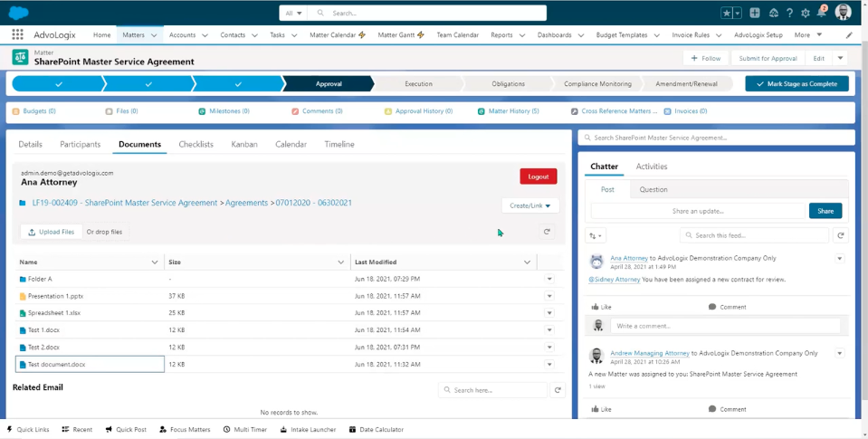Open the setup gear icon

click(806, 13)
